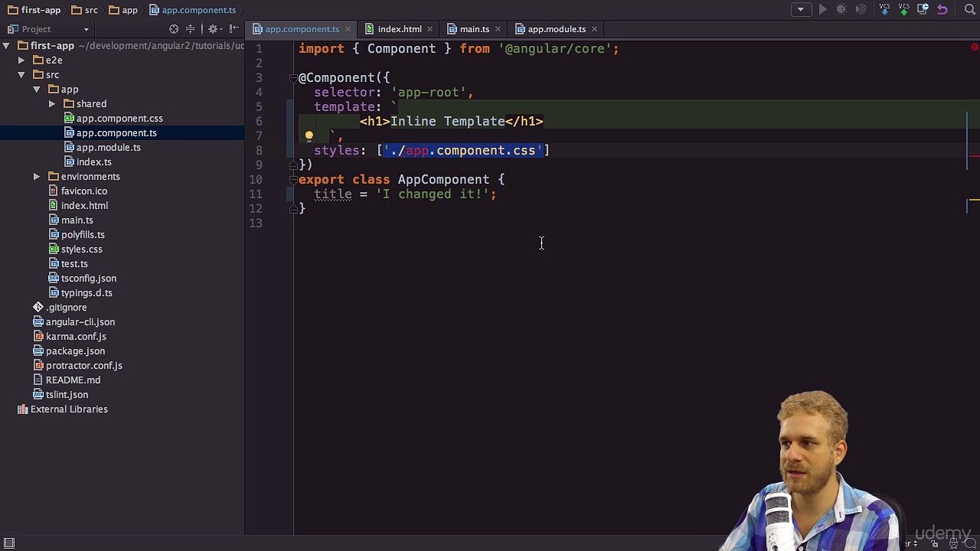The image size is (980, 551).
Task: Click the Scroll from Source target icon
Action: [x=174, y=29]
